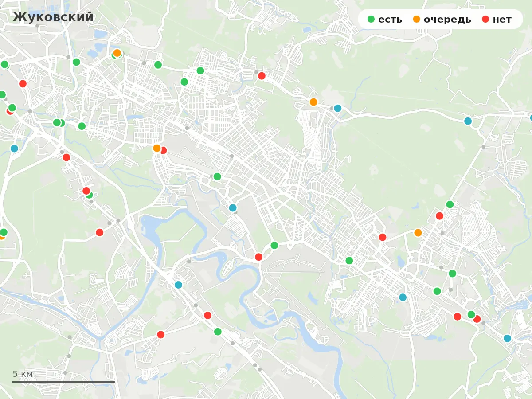Click the red "нет" legend dot
The width and height of the screenshot is (532, 399).
pyautogui.click(x=485, y=19)
